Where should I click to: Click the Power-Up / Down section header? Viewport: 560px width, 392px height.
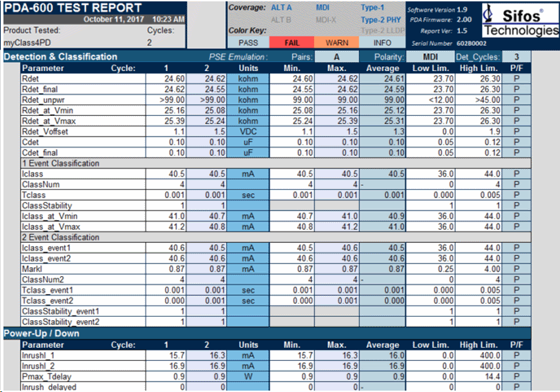point(42,333)
